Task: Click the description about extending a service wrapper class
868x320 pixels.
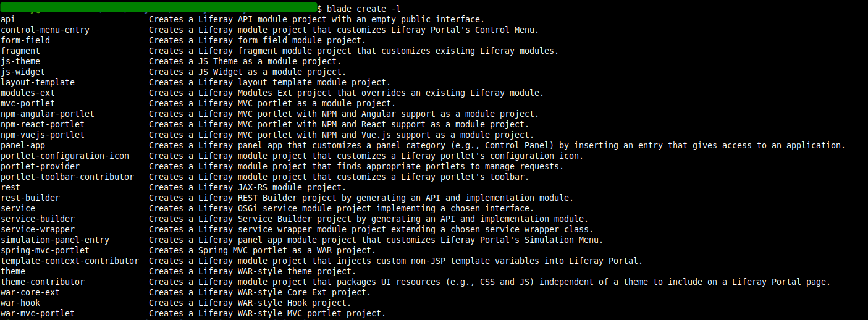Action: click(371, 229)
